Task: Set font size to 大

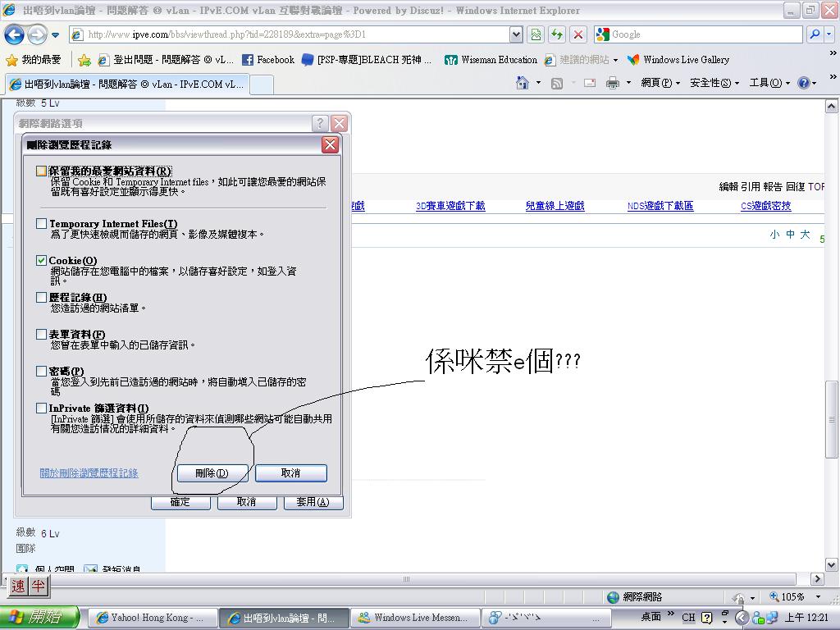Action: tap(805, 234)
